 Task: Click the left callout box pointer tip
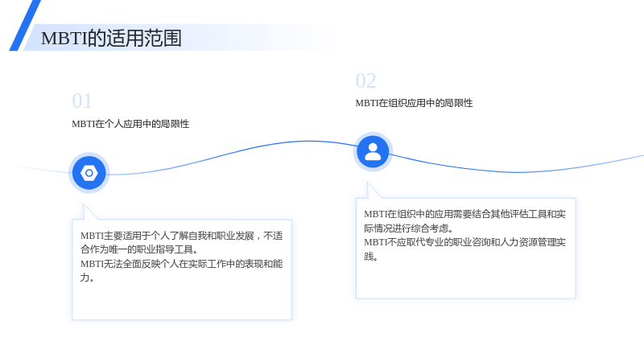(x=85, y=205)
